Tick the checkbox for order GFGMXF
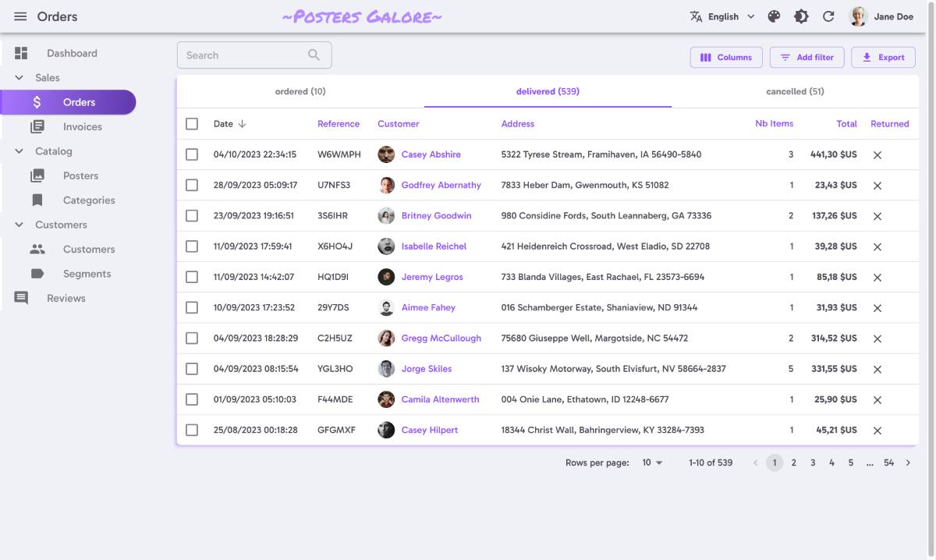Screen dimensions: 936x560 tap(192, 430)
